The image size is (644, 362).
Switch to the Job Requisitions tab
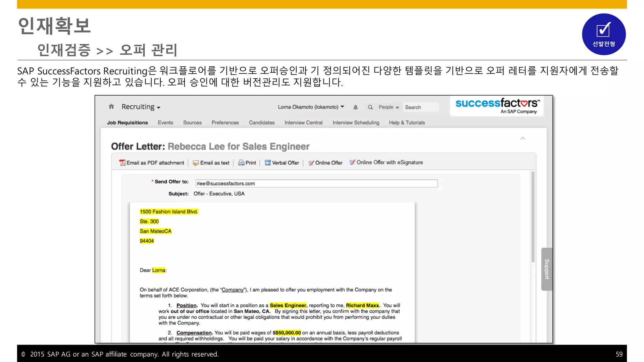(x=127, y=123)
